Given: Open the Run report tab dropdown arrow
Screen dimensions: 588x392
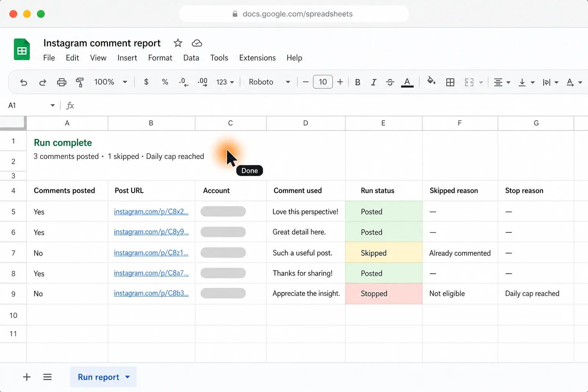Looking at the screenshot, I should pos(127,377).
